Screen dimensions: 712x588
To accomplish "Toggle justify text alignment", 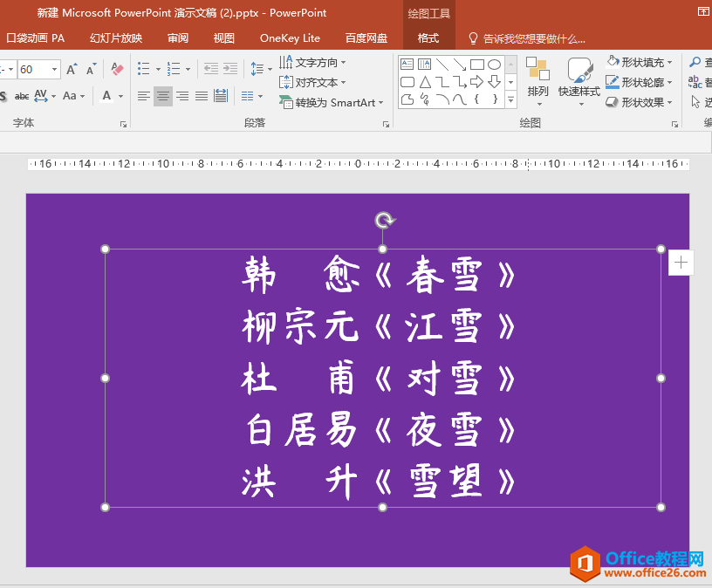I will point(202,96).
